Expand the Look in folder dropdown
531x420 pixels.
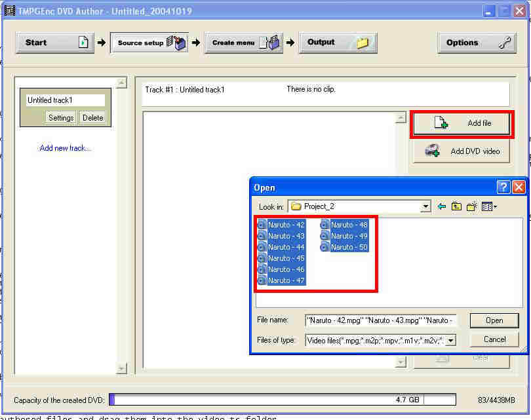click(425, 206)
